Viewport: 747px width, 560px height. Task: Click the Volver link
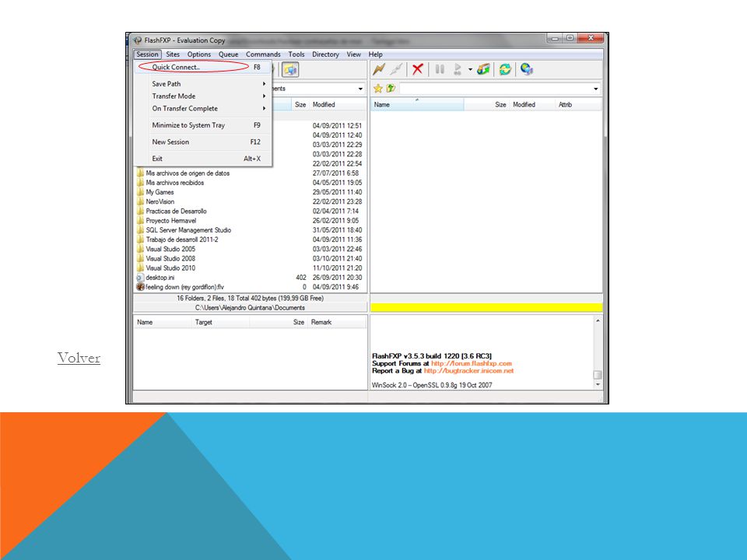79,358
